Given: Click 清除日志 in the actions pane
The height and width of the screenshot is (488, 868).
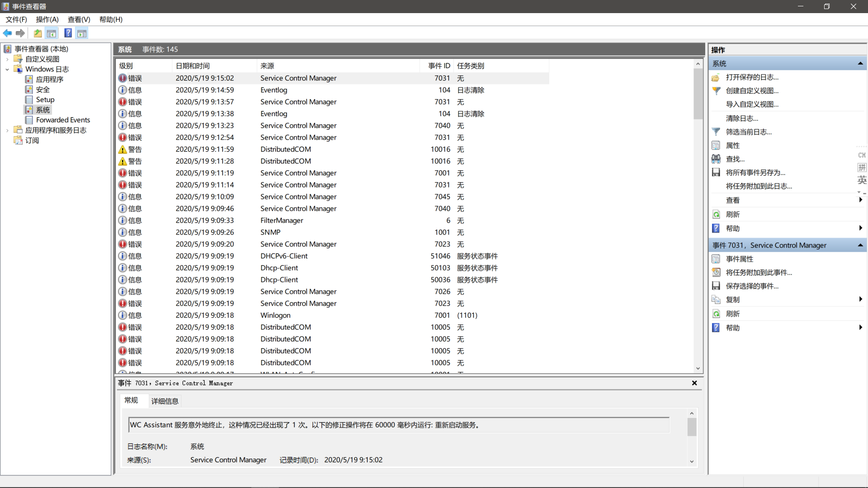Looking at the screenshot, I should 742,118.
